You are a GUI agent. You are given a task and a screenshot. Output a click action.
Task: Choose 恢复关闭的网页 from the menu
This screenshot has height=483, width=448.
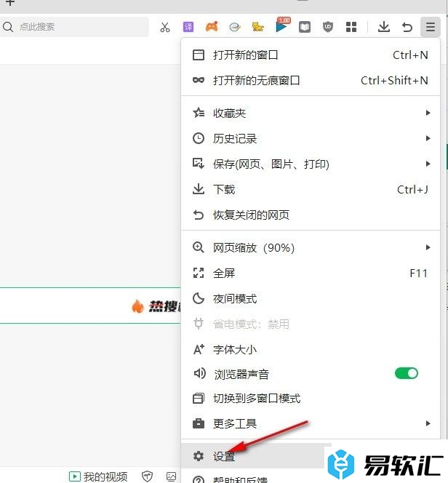point(311,215)
